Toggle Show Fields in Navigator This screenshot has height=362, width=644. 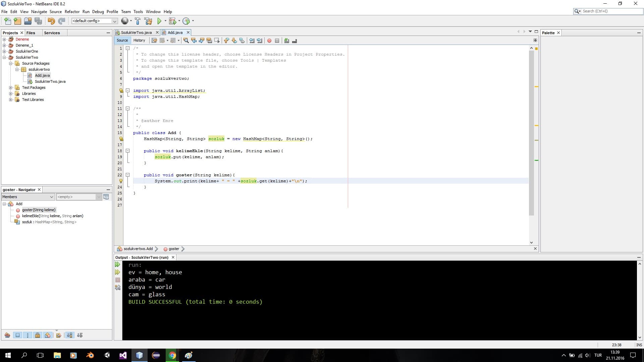pyautogui.click(x=17, y=335)
